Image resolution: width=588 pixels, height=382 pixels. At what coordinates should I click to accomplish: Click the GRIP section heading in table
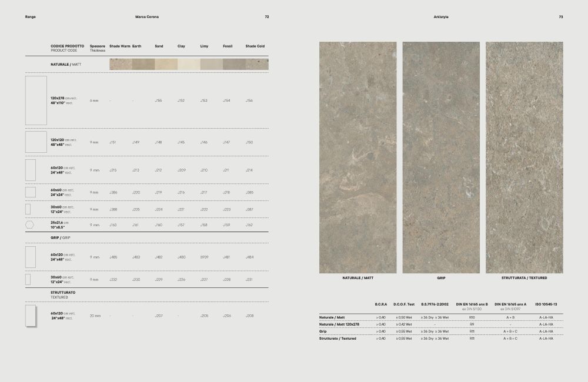[x=61, y=237]
